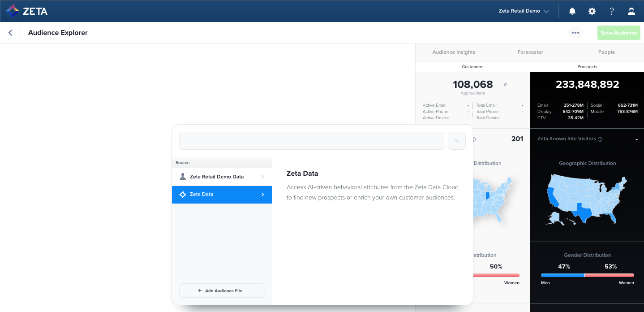The height and width of the screenshot is (312, 644).
Task: Click the Add Audience File button
Action: coord(222,290)
